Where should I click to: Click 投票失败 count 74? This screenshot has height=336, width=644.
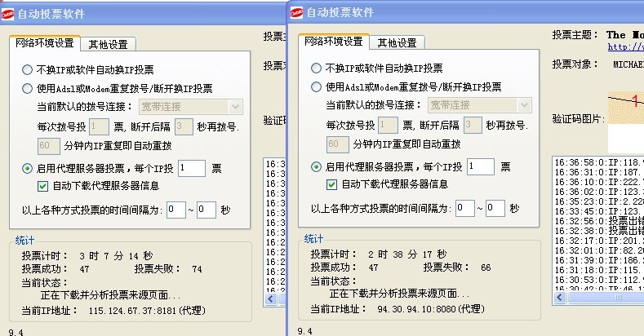point(197,270)
